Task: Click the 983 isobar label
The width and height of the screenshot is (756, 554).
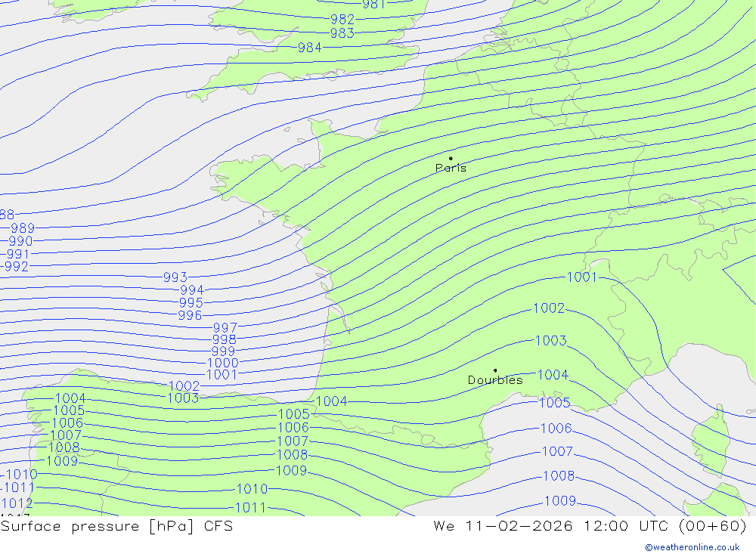Action: coord(342,33)
